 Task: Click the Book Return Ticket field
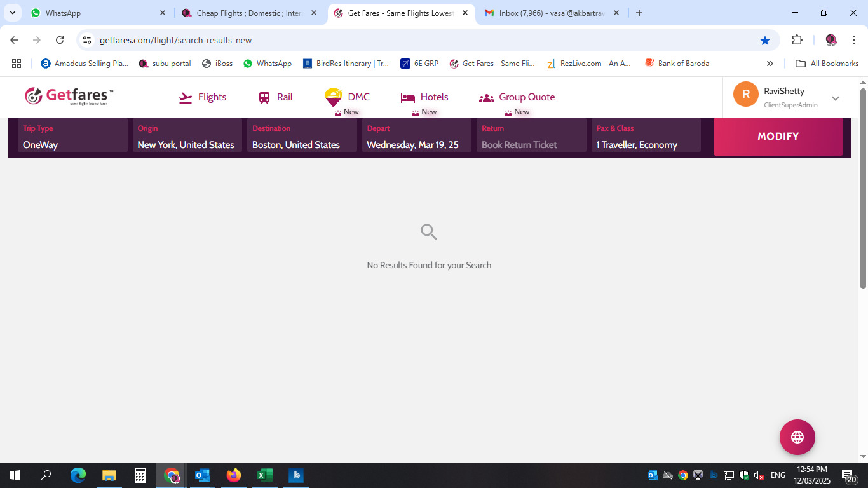coord(531,137)
